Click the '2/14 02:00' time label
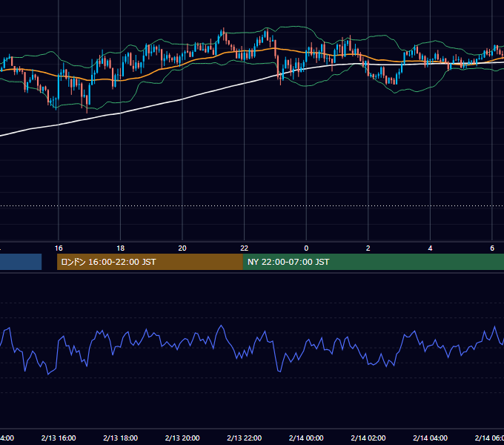This screenshot has height=445, width=504. 368,438
